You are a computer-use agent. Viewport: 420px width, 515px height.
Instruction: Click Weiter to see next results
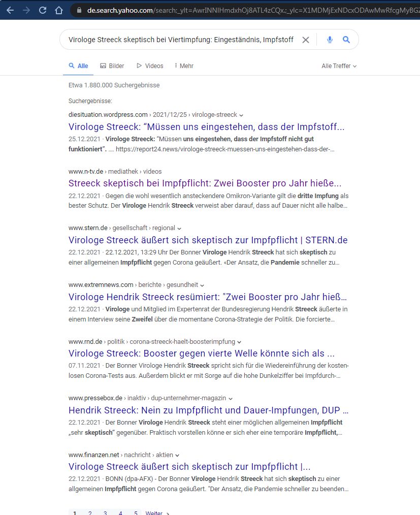click(x=154, y=512)
